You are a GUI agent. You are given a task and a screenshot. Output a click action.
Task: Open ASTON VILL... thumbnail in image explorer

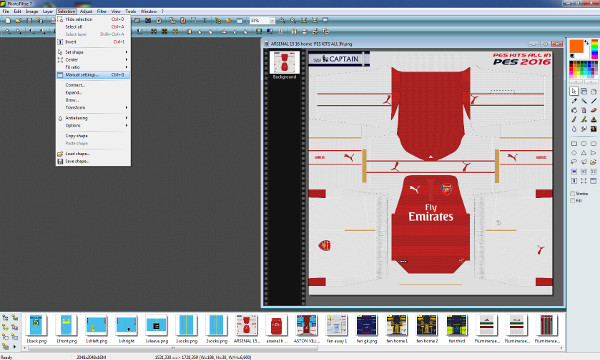click(x=307, y=325)
